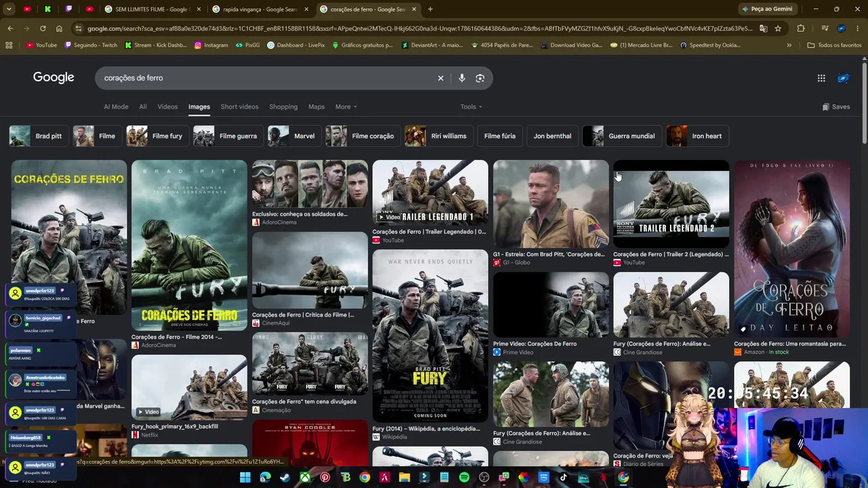
Task: Reload the current page
Action: pos(43,28)
